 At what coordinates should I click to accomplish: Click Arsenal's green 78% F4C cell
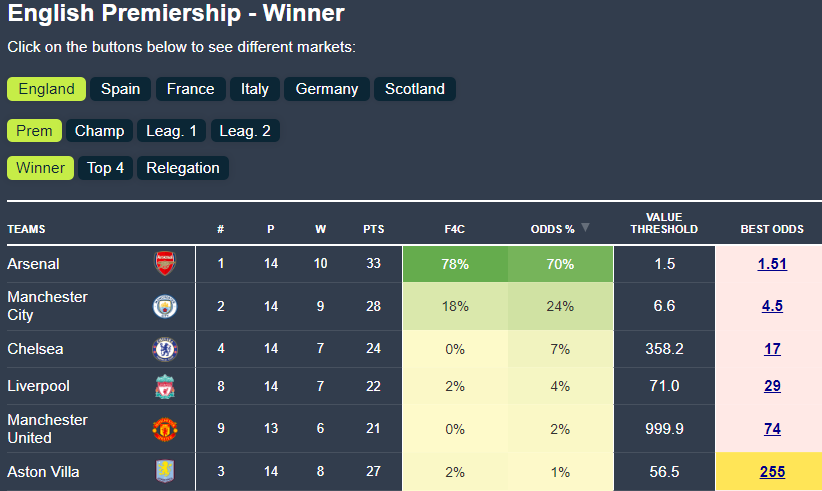(455, 264)
